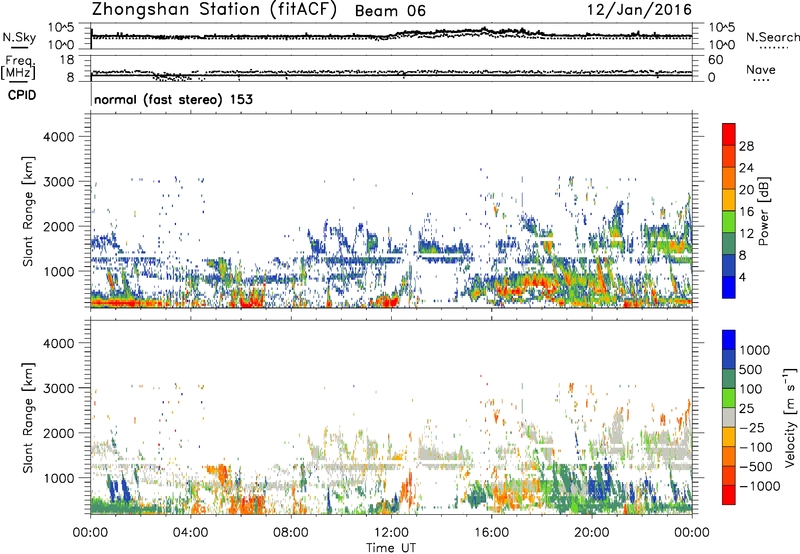The image size is (800, 554).
Task: Select the velocity panel 'Slant Range [km]' title
Action: pyautogui.click(x=28, y=417)
